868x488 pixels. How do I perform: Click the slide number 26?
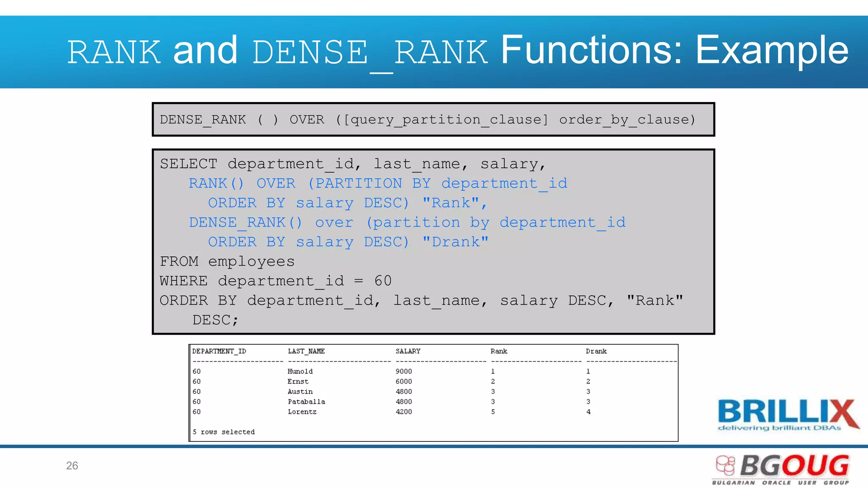72,466
